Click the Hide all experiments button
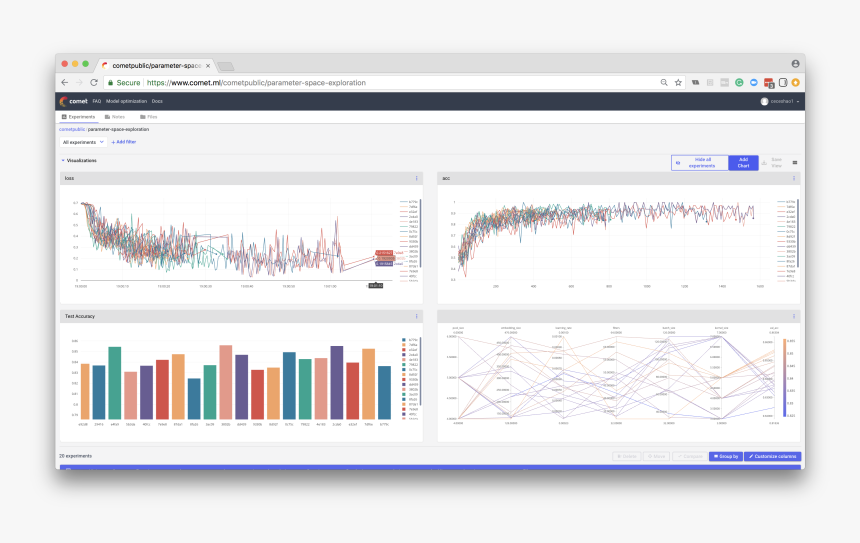860x543 pixels. [x=700, y=162]
